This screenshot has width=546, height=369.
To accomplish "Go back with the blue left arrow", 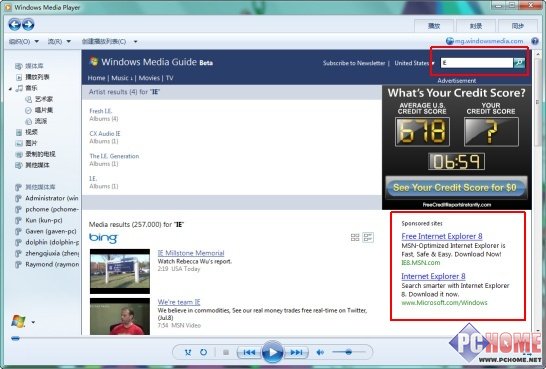I will pyautogui.click(x=14, y=25).
